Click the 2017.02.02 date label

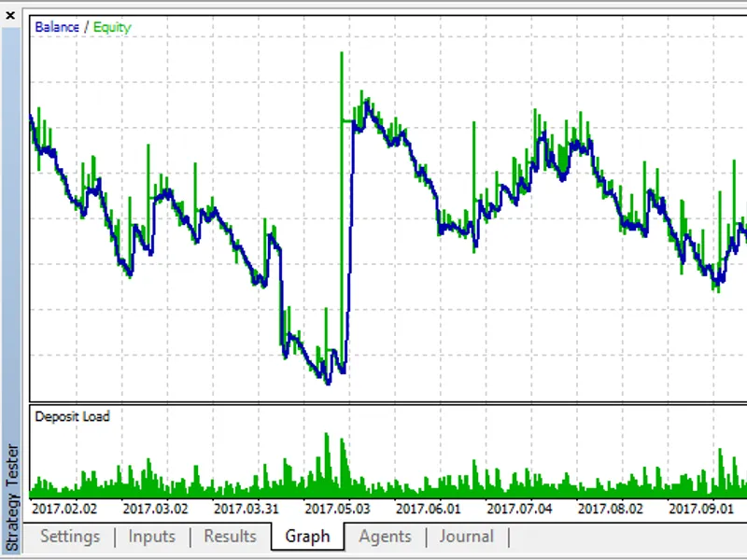click(64, 509)
